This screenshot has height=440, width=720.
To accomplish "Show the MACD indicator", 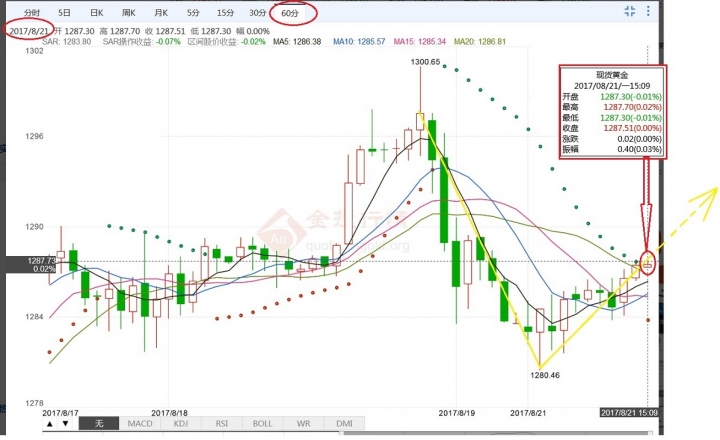I will point(140,423).
